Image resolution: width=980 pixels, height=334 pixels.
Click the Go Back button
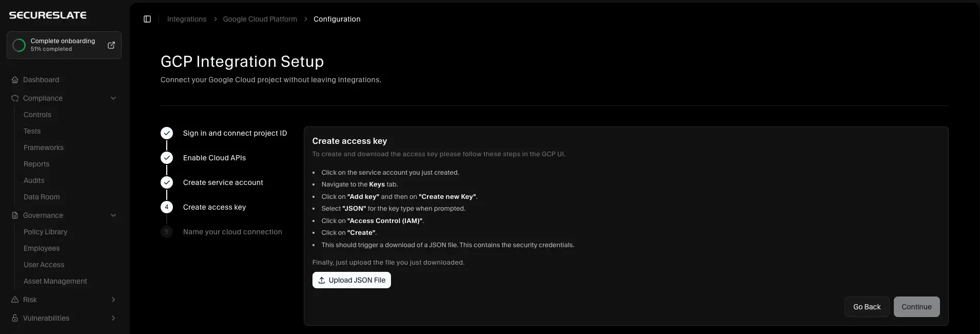pos(867,307)
